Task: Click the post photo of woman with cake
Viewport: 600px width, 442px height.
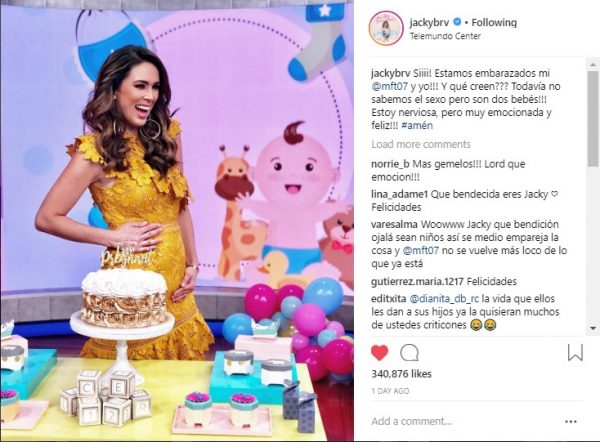Action: pos(177,221)
